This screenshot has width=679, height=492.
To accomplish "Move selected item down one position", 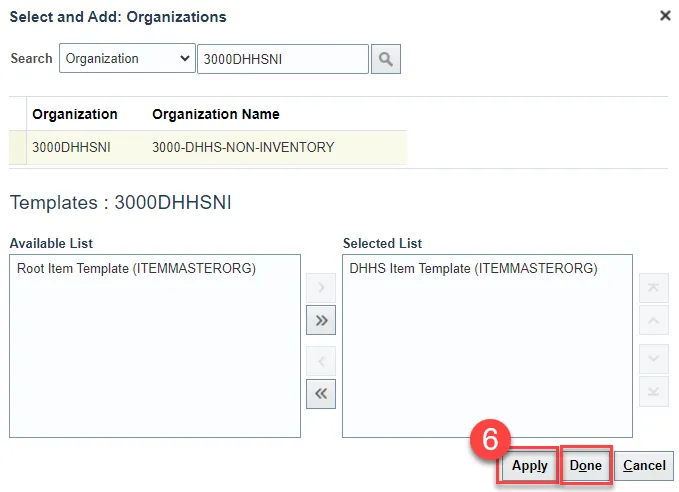I will click(x=653, y=361).
